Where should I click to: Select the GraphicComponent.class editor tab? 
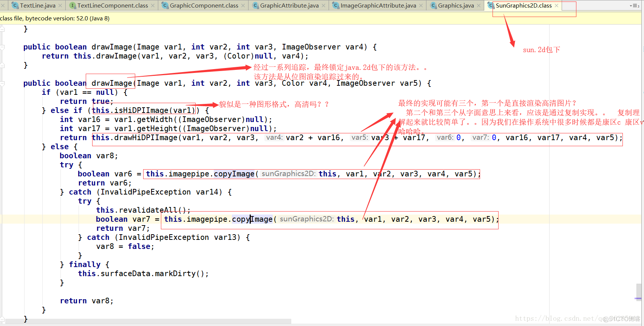(x=204, y=5)
